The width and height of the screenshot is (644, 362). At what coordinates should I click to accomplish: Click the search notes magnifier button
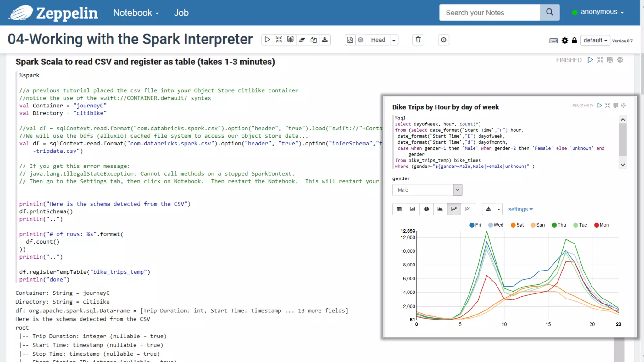point(549,13)
